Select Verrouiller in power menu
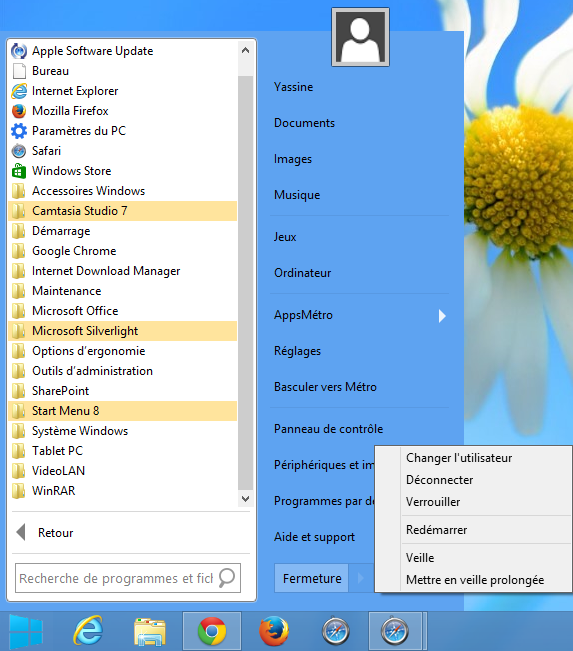This screenshot has height=651, width=573. (433, 502)
